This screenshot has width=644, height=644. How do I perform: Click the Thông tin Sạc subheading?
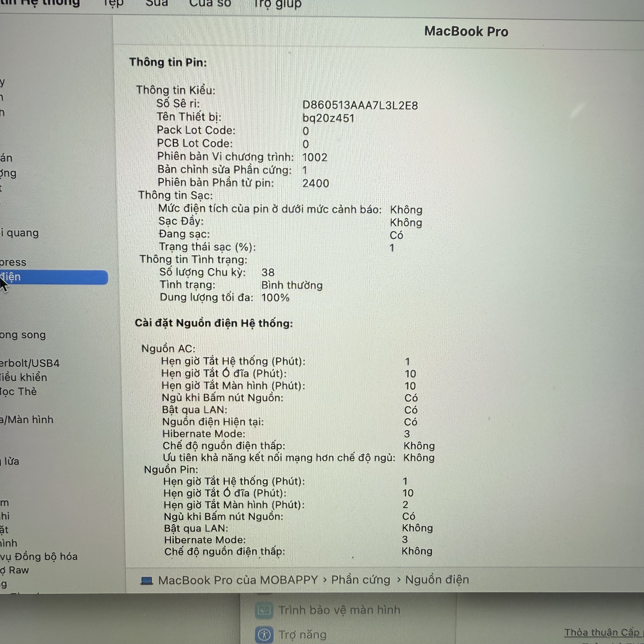(x=176, y=195)
